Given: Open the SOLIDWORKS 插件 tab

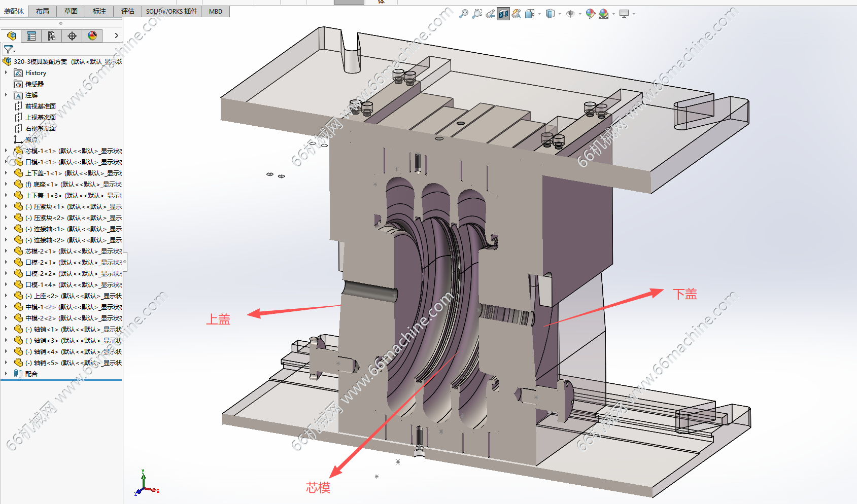Looking at the screenshot, I should pyautogui.click(x=172, y=11).
